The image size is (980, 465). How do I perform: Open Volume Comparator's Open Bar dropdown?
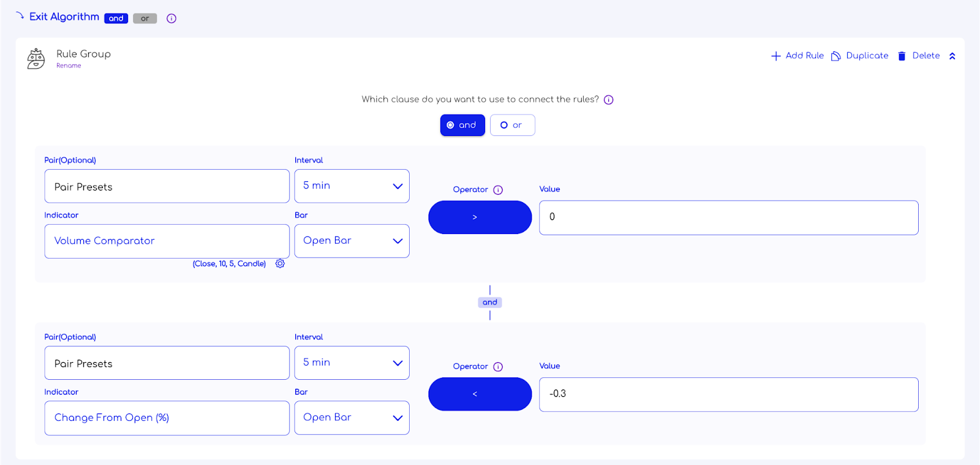pyautogui.click(x=352, y=241)
